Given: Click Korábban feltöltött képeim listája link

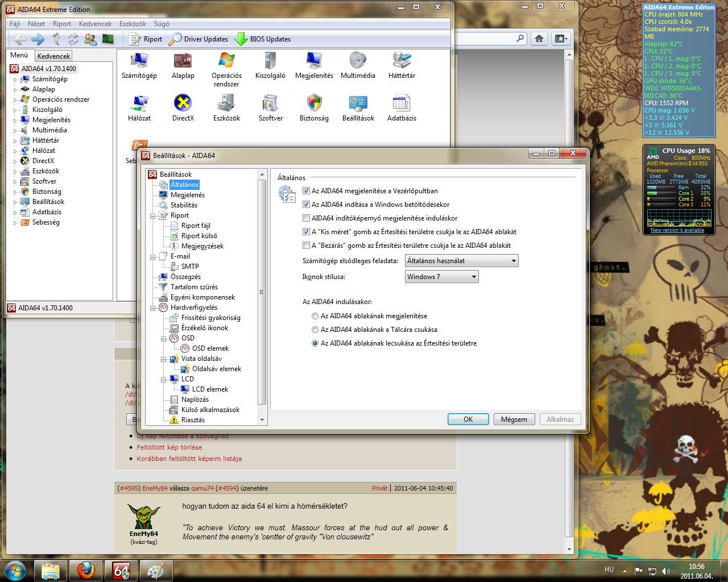Looking at the screenshot, I should [x=189, y=459].
